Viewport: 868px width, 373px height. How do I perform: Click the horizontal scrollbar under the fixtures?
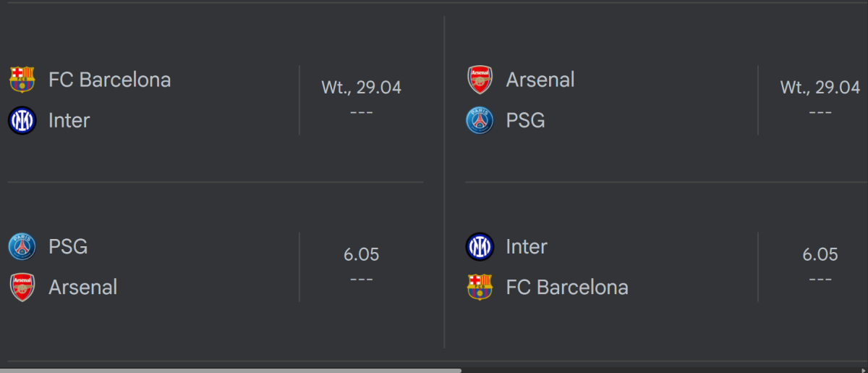pos(231,370)
